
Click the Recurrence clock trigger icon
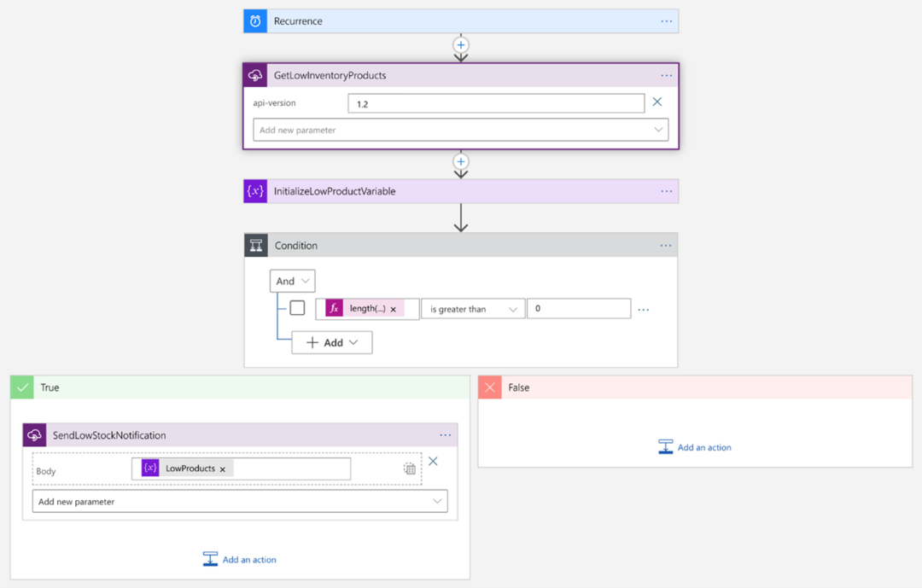pos(255,21)
